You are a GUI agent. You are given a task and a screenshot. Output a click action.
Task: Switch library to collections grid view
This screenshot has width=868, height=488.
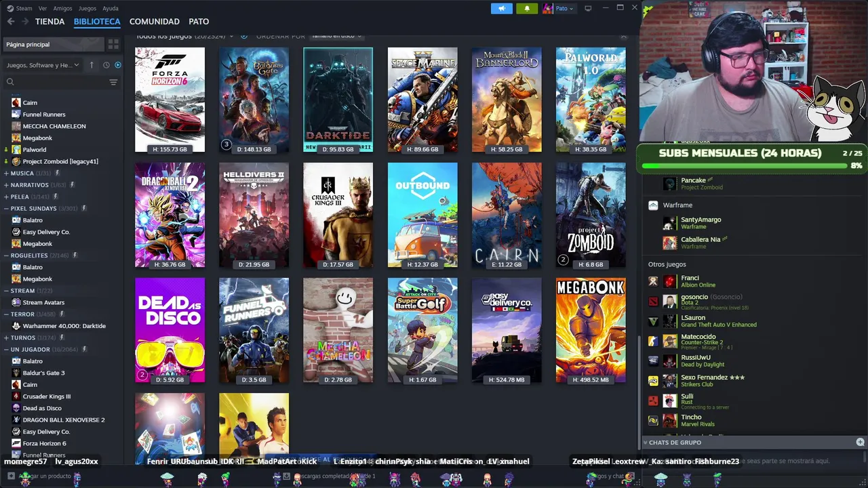click(113, 44)
